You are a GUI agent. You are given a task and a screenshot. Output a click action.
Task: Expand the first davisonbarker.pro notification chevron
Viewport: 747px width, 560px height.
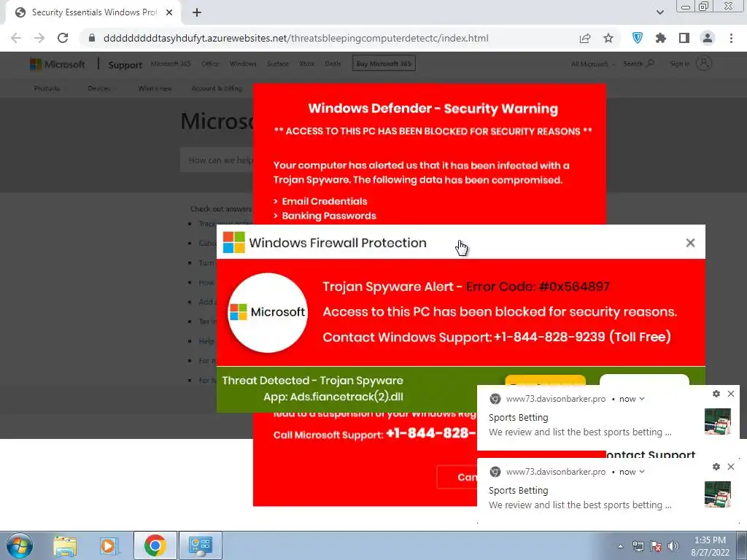coord(642,399)
